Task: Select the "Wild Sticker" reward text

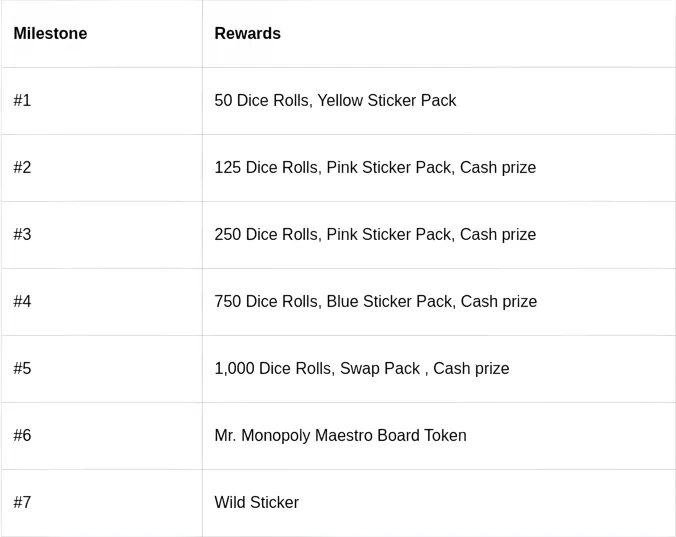Action: pos(256,503)
